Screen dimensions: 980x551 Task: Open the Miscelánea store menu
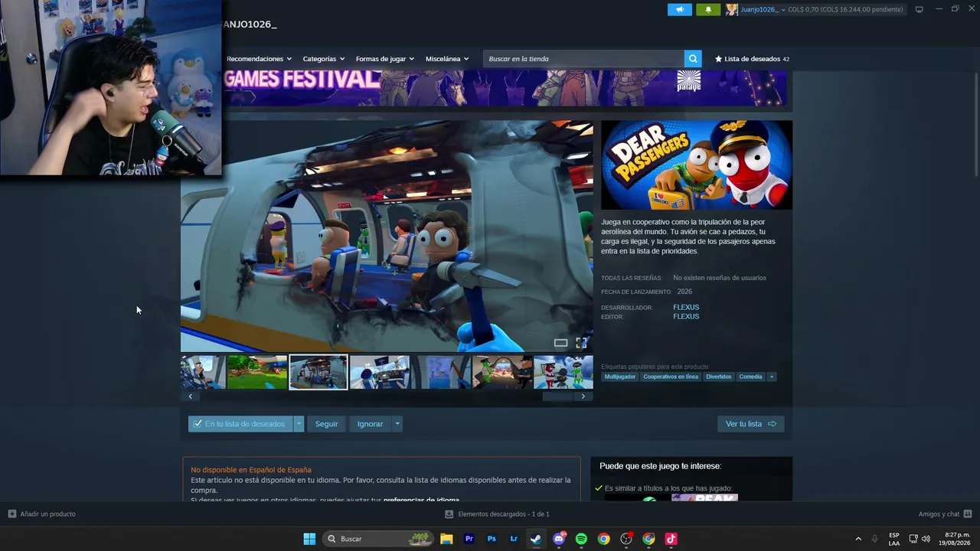click(x=447, y=59)
